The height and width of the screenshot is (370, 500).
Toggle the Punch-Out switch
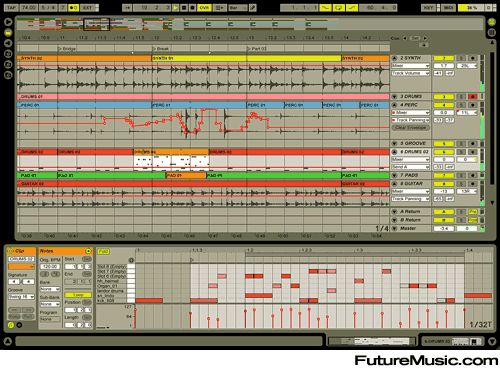click(x=352, y=7)
